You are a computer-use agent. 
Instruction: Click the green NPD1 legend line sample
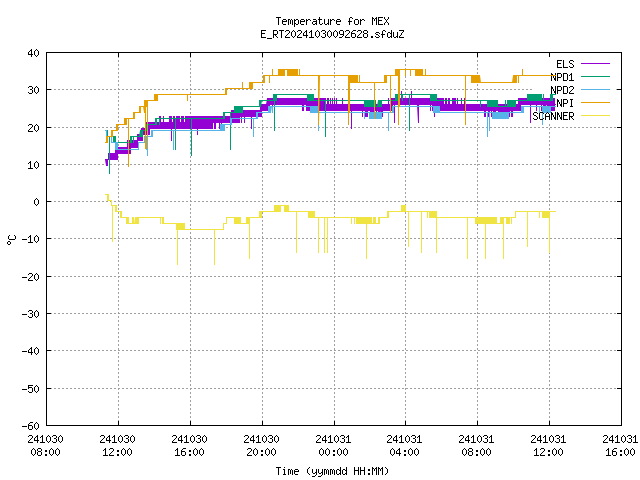pos(595,76)
